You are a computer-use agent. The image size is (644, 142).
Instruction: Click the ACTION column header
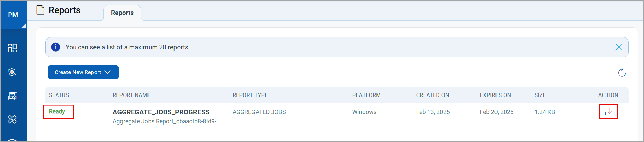(x=609, y=95)
